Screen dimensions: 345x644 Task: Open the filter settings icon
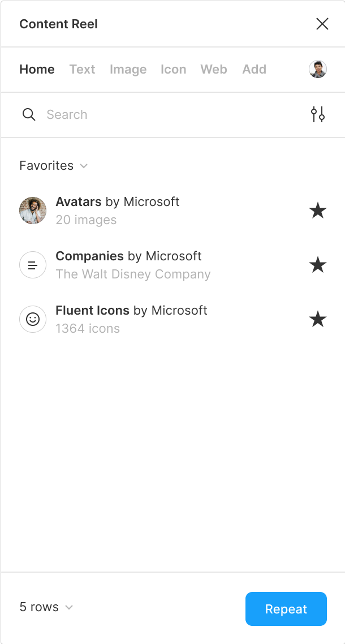pos(318,114)
